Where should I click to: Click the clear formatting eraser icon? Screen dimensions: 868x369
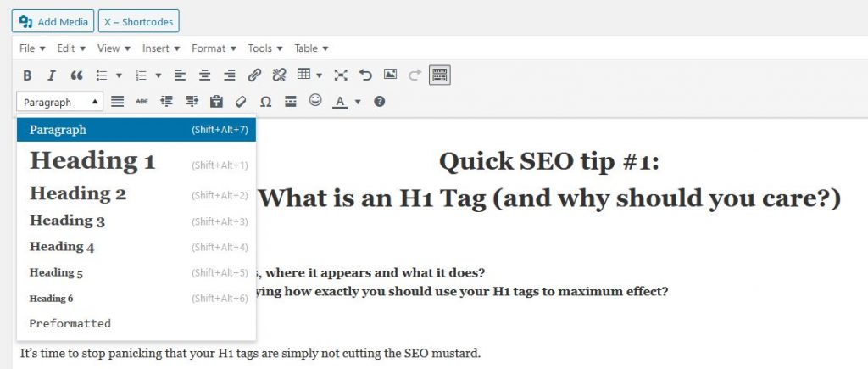241,102
